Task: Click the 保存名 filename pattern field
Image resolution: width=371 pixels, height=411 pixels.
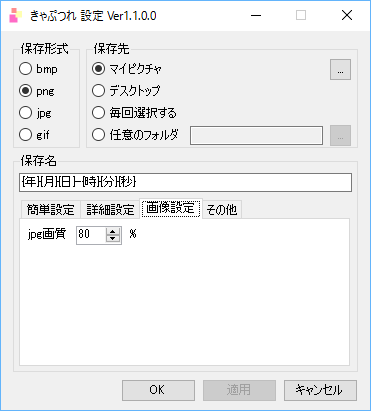Action: tap(185, 182)
